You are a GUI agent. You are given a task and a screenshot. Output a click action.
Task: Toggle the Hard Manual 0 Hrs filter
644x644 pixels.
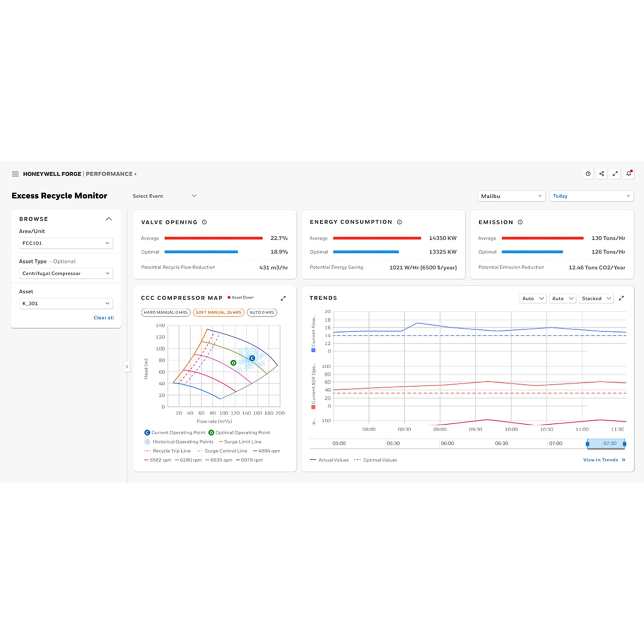pyautogui.click(x=166, y=312)
